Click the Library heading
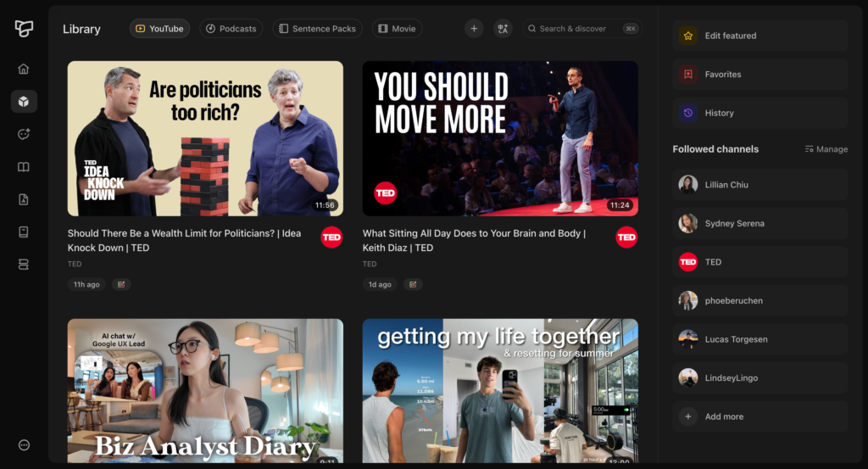This screenshot has height=469, width=868. coord(81,29)
